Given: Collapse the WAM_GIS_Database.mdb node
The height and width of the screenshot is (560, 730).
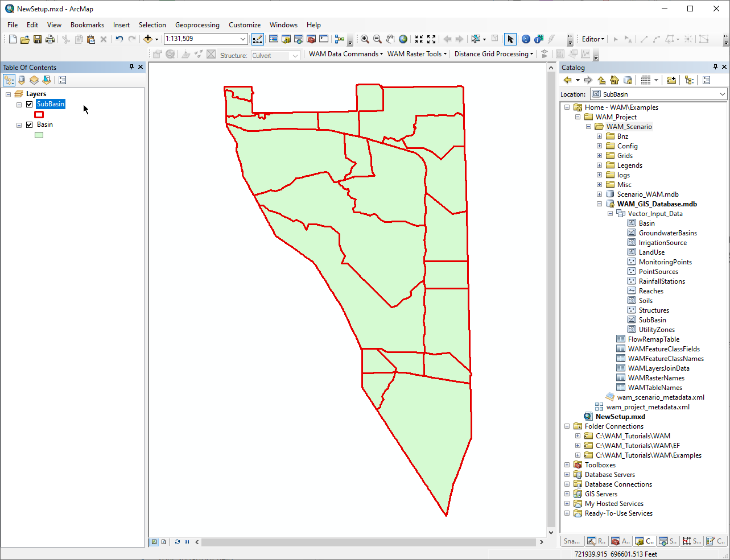Looking at the screenshot, I should point(599,204).
